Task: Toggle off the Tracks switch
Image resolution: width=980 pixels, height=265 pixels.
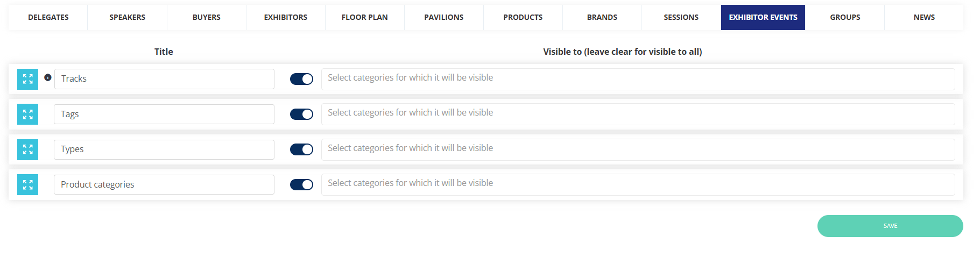Action: coord(301,79)
